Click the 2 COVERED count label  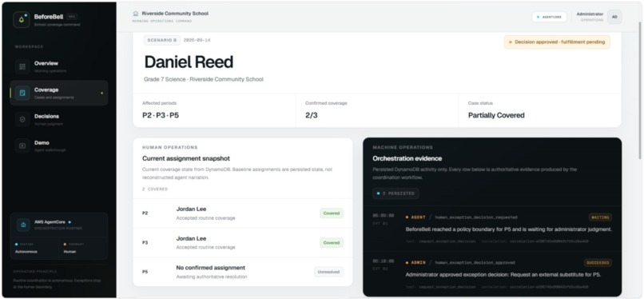[x=155, y=189]
